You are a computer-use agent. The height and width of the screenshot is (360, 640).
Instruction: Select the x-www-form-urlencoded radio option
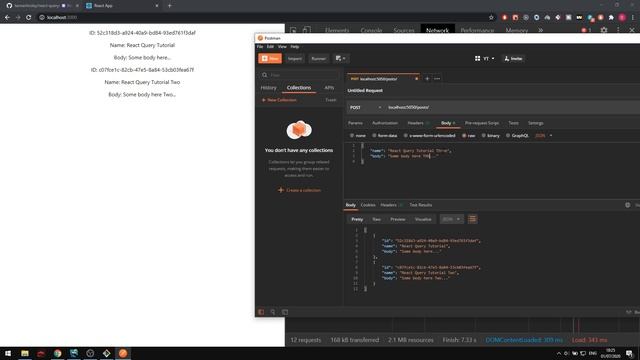point(406,136)
